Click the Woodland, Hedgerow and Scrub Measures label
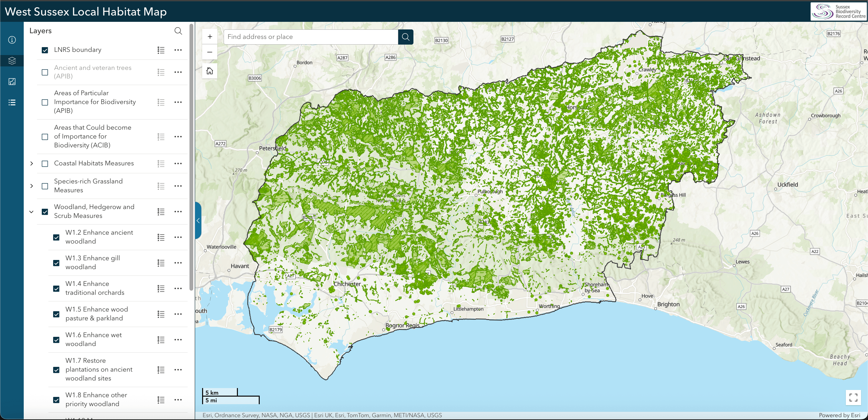868x420 pixels. click(x=94, y=211)
